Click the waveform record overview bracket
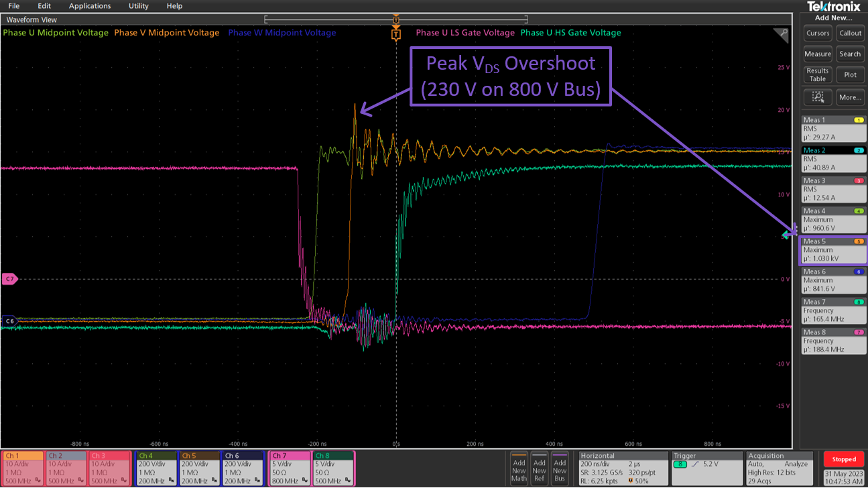868x488 pixels. [x=396, y=19]
